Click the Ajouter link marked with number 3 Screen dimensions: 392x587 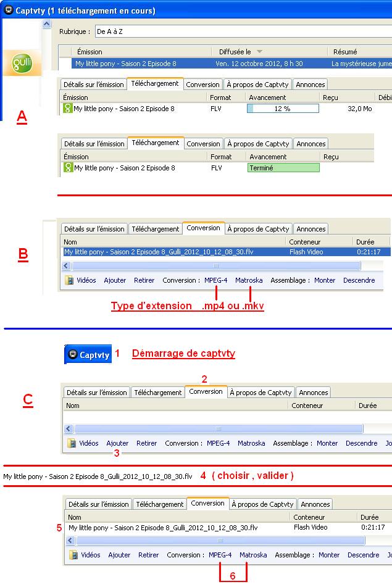click(117, 443)
